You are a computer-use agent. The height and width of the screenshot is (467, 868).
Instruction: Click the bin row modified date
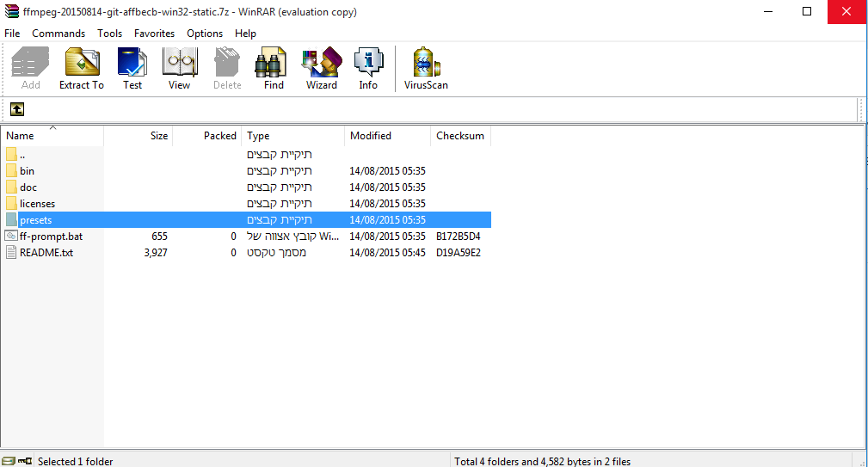[387, 171]
